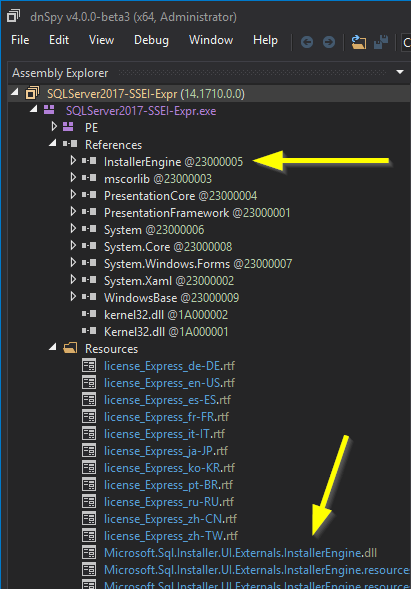Expand the WindowsBase reference
Viewport: 411px width, 589px height.
[x=73, y=297]
